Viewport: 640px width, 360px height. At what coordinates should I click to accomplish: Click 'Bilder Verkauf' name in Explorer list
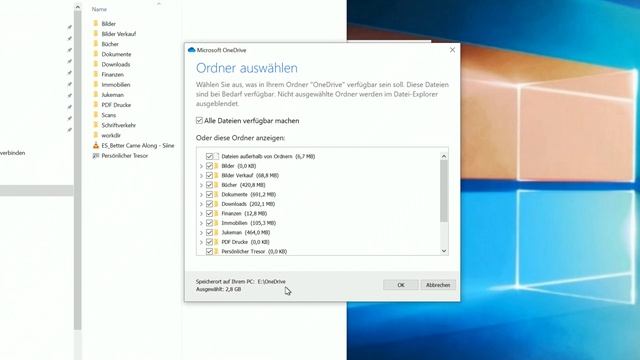point(119,34)
